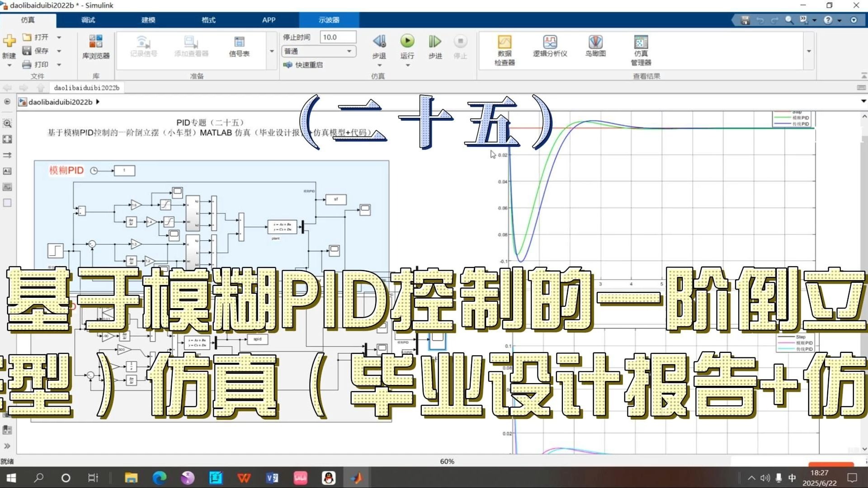Click the Fit to View sidebar icon
Image resolution: width=868 pixels, height=488 pixels.
tap(7, 139)
